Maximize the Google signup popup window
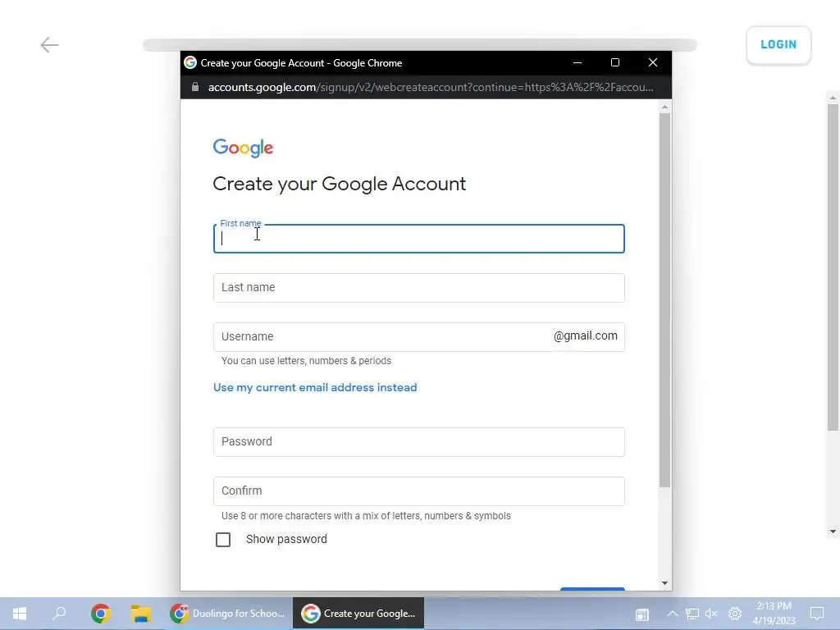 615,62
